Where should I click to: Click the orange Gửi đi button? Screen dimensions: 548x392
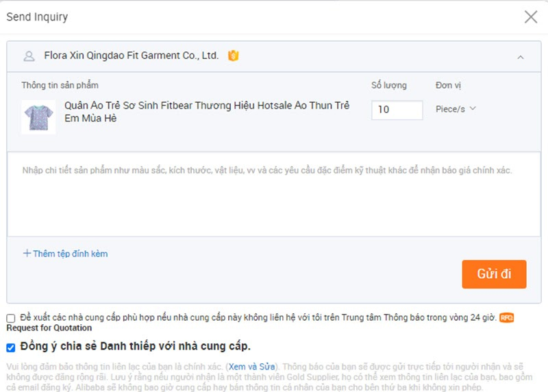coord(494,274)
